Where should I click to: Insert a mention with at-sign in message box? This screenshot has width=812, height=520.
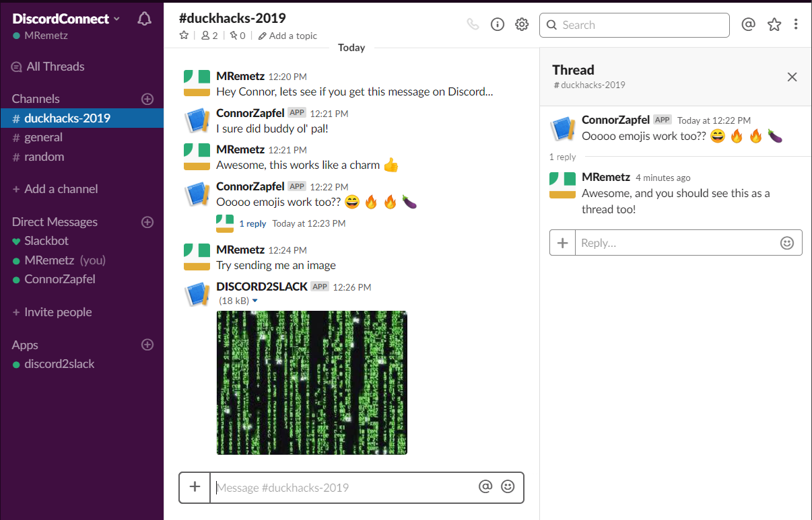click(485, 486)
